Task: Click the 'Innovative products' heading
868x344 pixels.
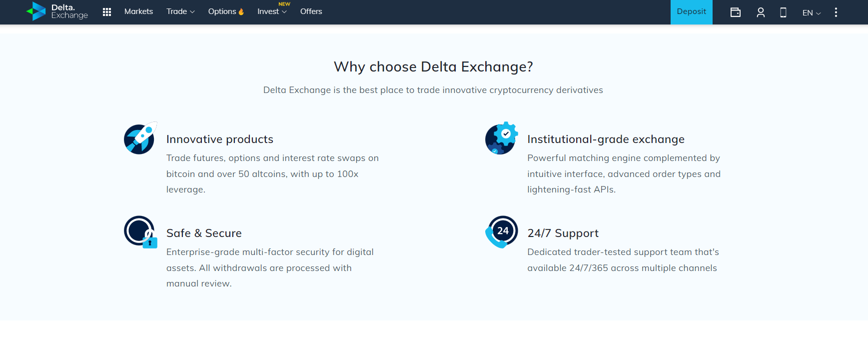Action: click(x=220, y=139)
